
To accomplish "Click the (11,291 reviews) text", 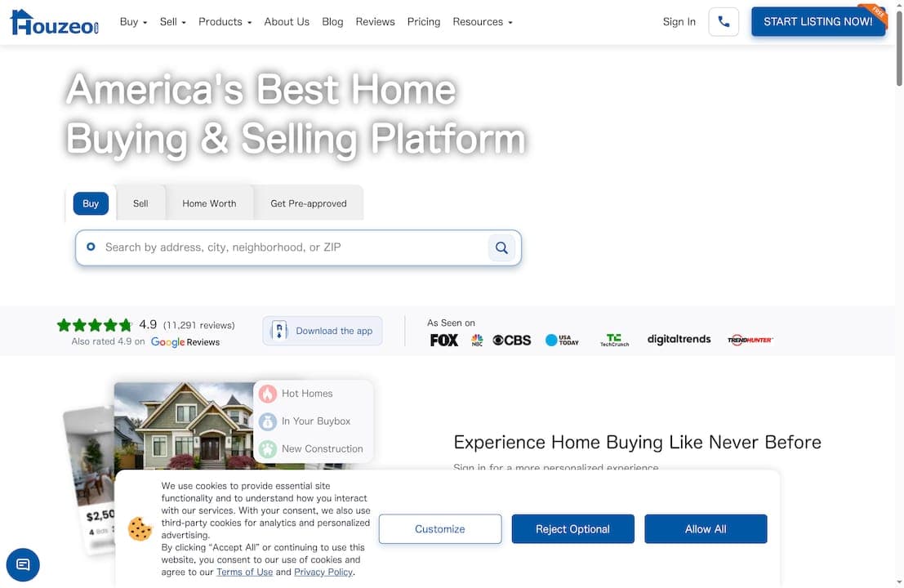I will pyautogui.click(x=199, y=325).
